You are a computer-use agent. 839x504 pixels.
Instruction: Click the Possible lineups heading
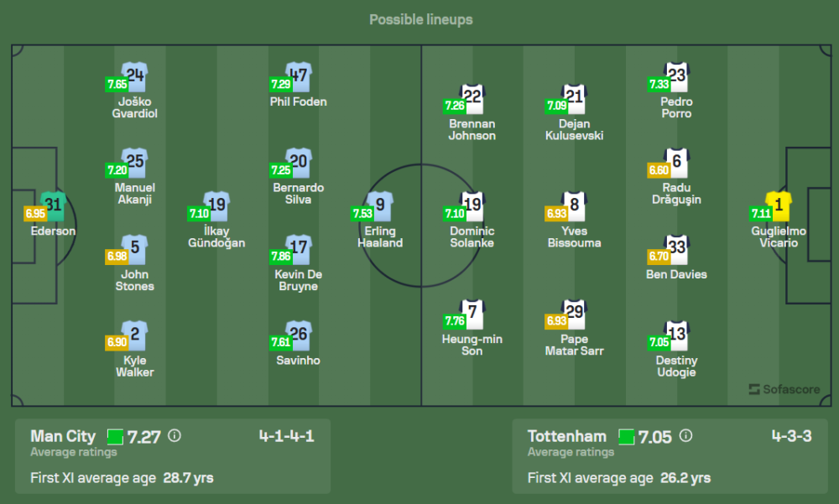click(x=420, y=19)
